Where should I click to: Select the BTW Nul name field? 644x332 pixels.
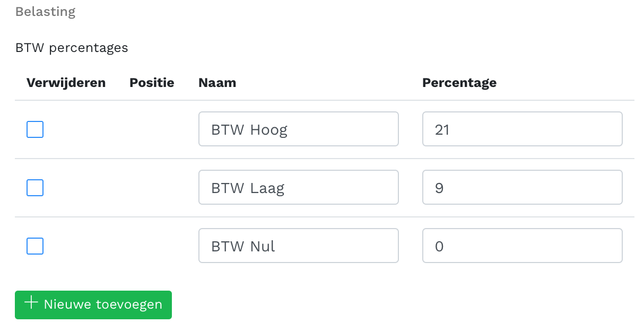coord(298,246)
